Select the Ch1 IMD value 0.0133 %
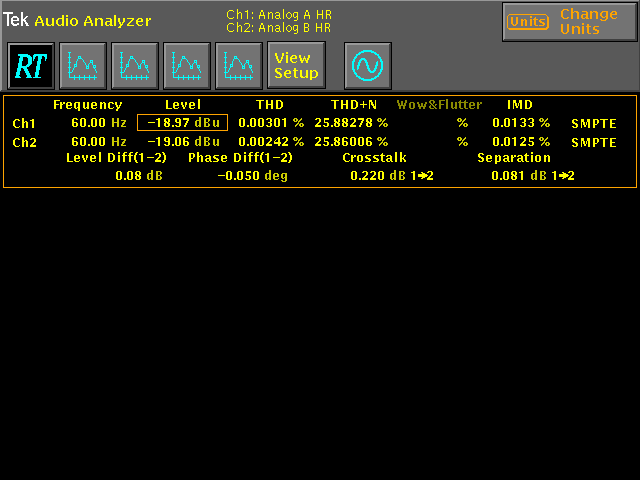The width and height of the screenshot is (640, 480). point(520,123)
